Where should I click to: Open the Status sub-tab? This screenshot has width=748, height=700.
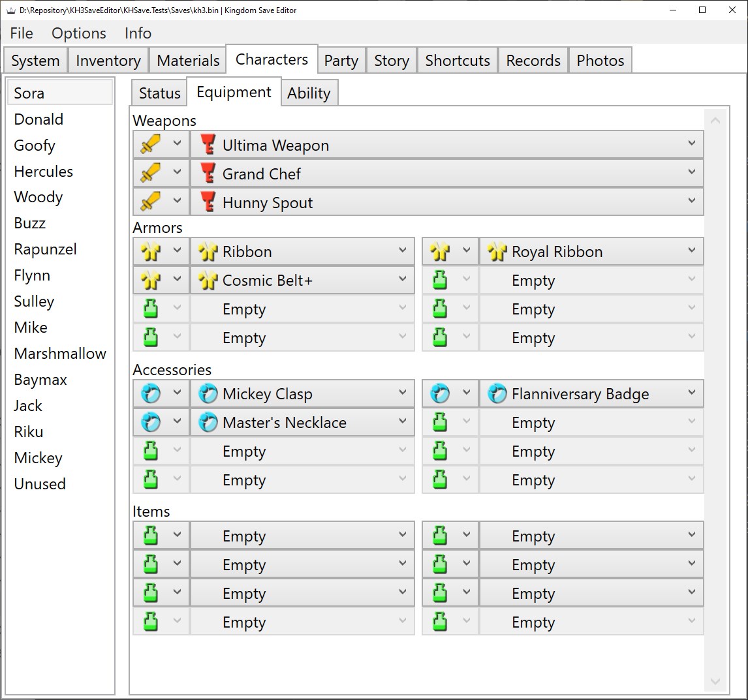coord(159,93)
